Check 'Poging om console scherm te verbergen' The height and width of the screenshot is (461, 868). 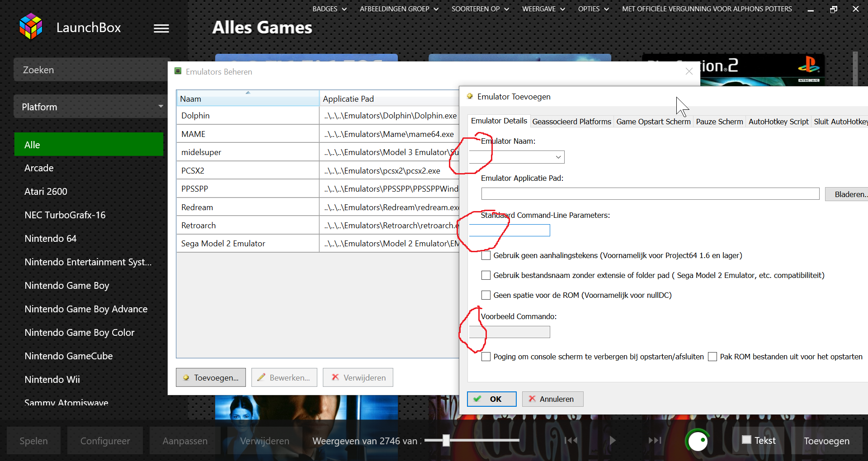click(486, 357)
